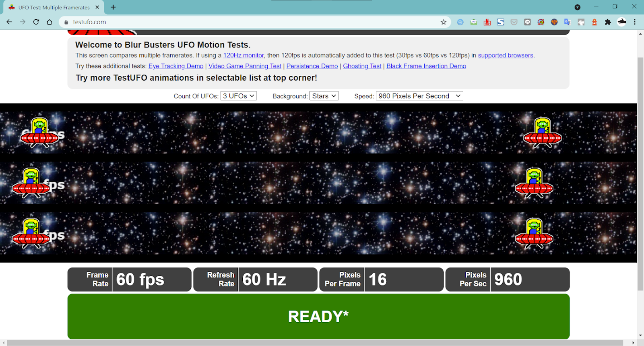The width and height of the screenshot is (644, 346).
Task: Open the Extensions puzzle menu
Action: (608, 22)
